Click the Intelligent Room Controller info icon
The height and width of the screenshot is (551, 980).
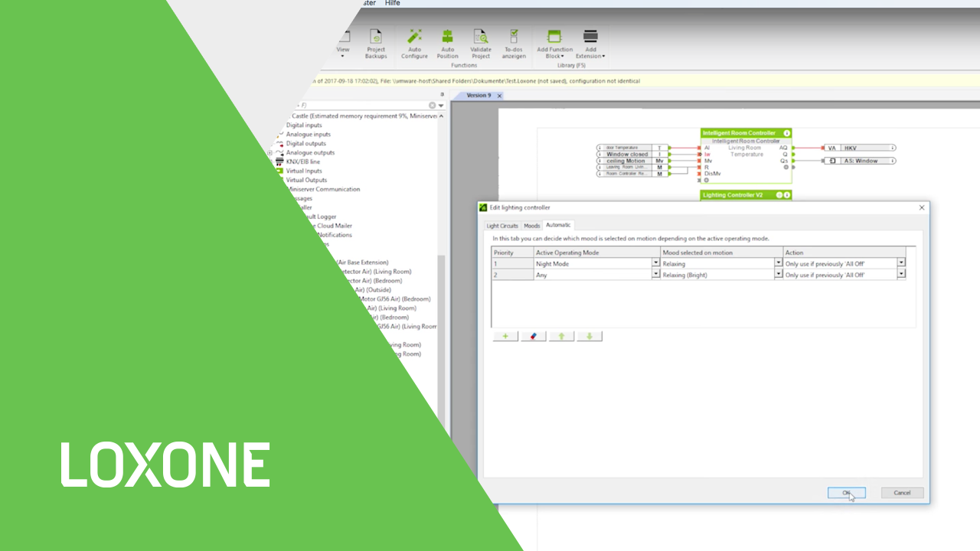[x=786, y=133]
